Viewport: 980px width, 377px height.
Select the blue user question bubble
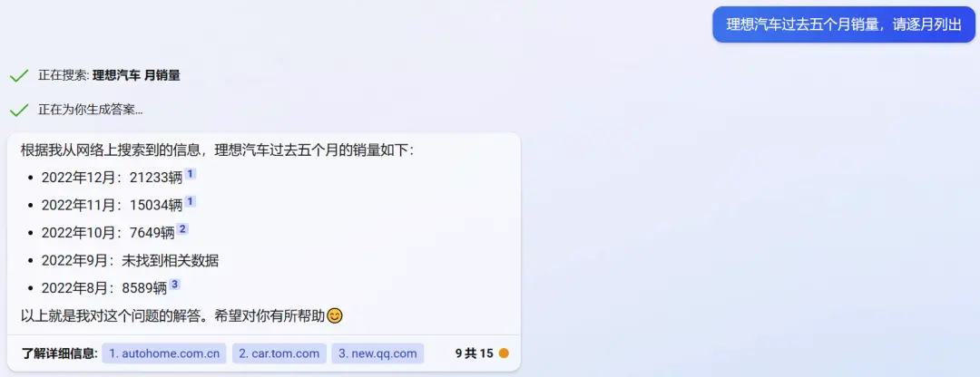[844, 24]
